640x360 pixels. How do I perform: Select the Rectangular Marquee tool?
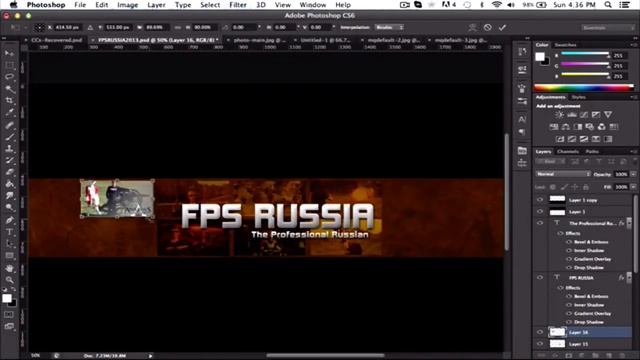9,65
